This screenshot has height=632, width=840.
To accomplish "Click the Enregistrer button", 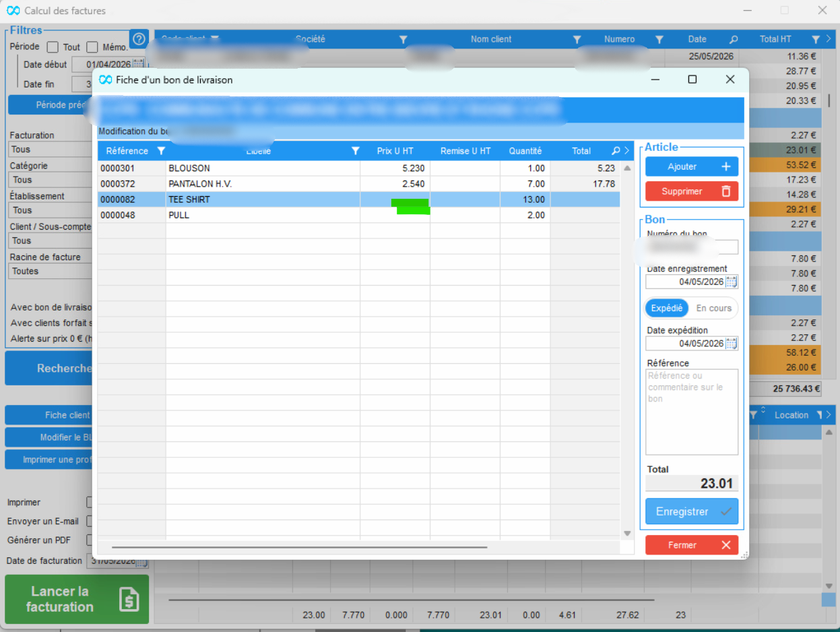I will pyautogui.click(x=692, y=511).
